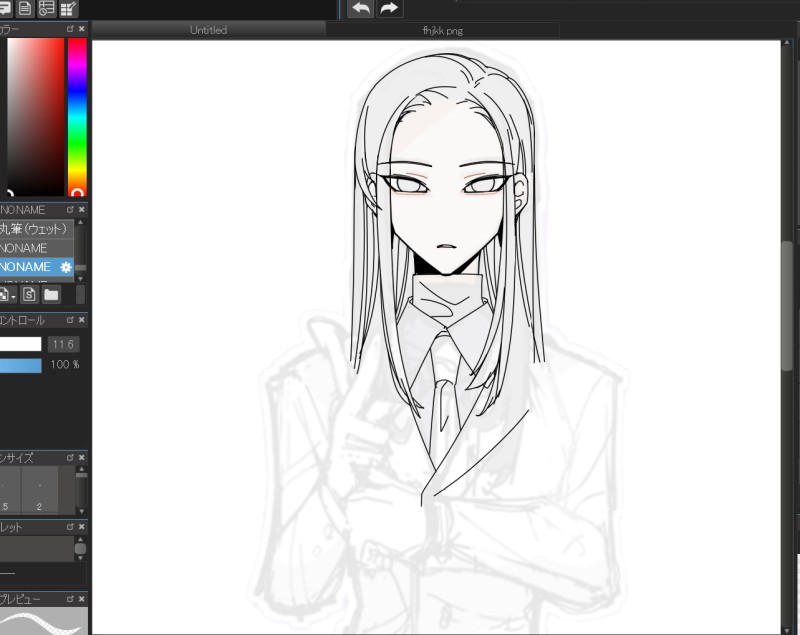The image size is (800, 635).
Task: Close the ブラシサイズ brush size panel
Action: click(82, 458)
